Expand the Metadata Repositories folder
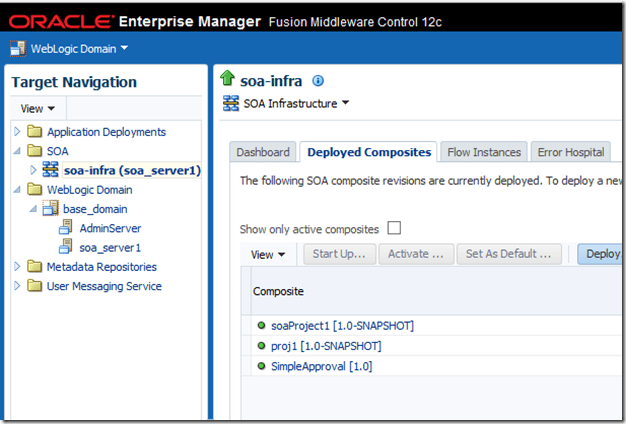The width and height of the screenshot is (626, 424). pyautogui.click(x=17, y=266)
